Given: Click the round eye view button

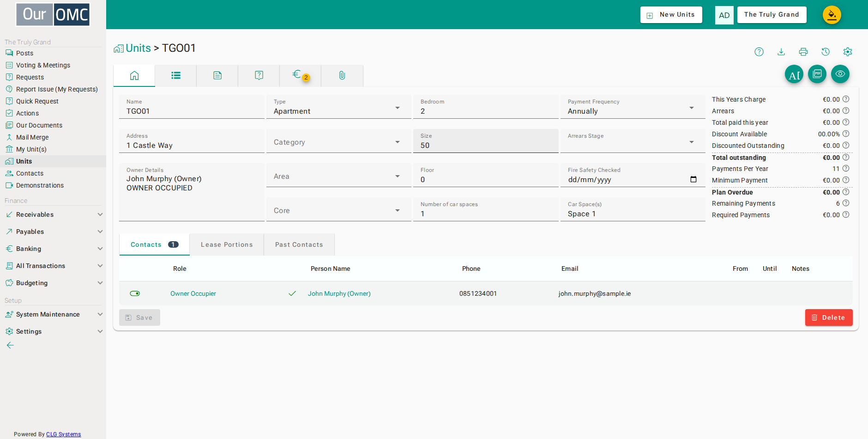Looking at the screenshot, I should 840,74.
